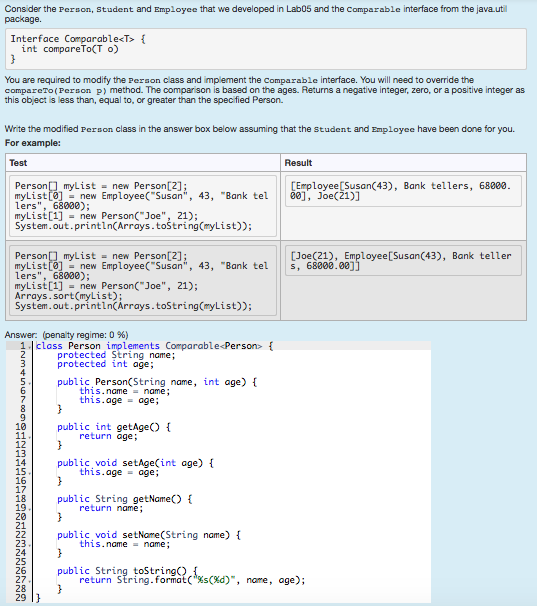Viewport: 537px width, 606px height.
Task: Click 'Arrays.sort(myList);' in the second test
Action: pos(68,296)
